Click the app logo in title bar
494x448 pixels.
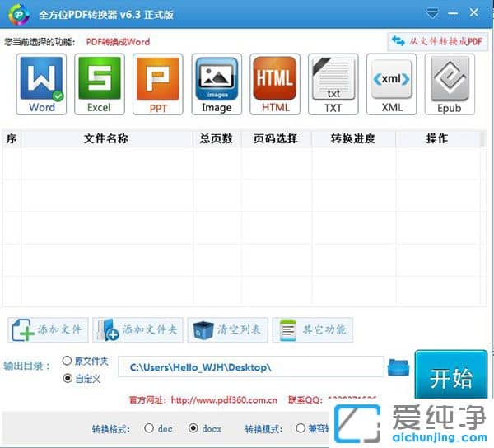[19, 14]
